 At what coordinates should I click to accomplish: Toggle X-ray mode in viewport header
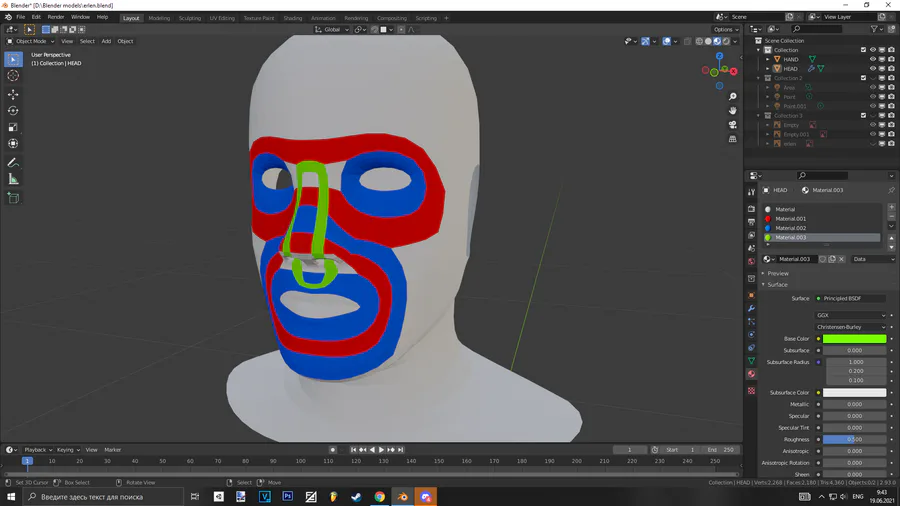(x=687, y=41)
